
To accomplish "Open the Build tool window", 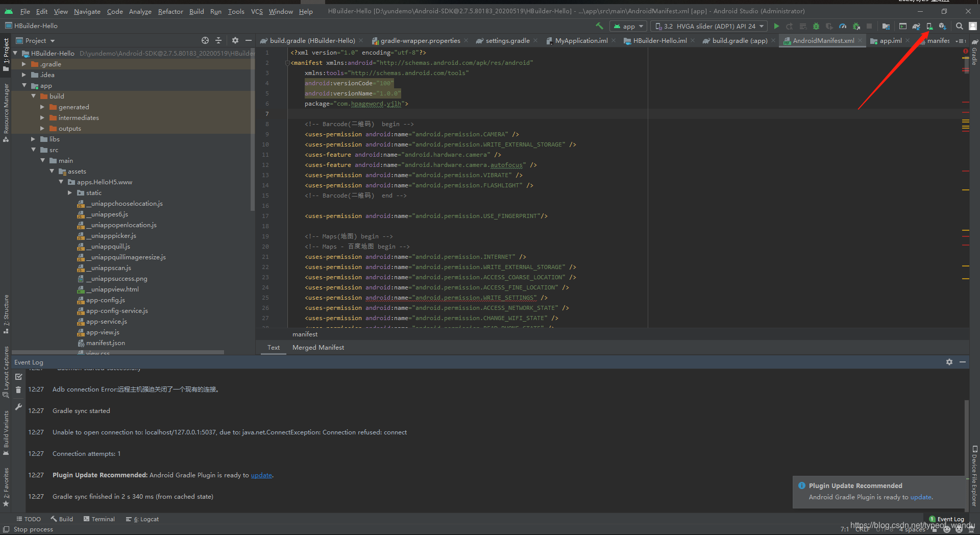I will tap(62, 519).
